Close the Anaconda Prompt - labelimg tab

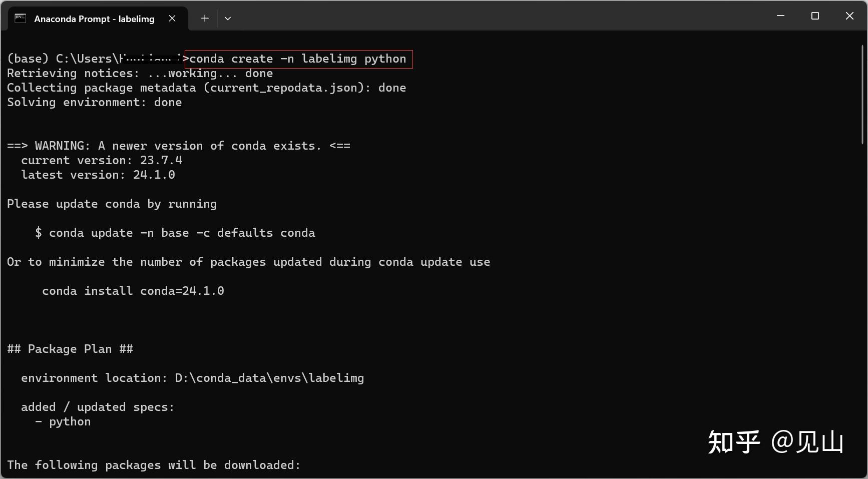(172, 19)
